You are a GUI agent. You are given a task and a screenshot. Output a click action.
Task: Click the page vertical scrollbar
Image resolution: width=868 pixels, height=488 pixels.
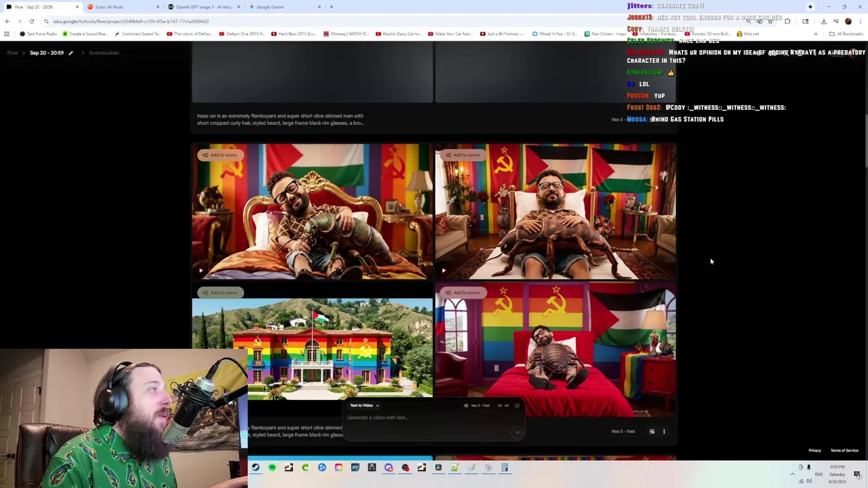(x=866, y=142)
